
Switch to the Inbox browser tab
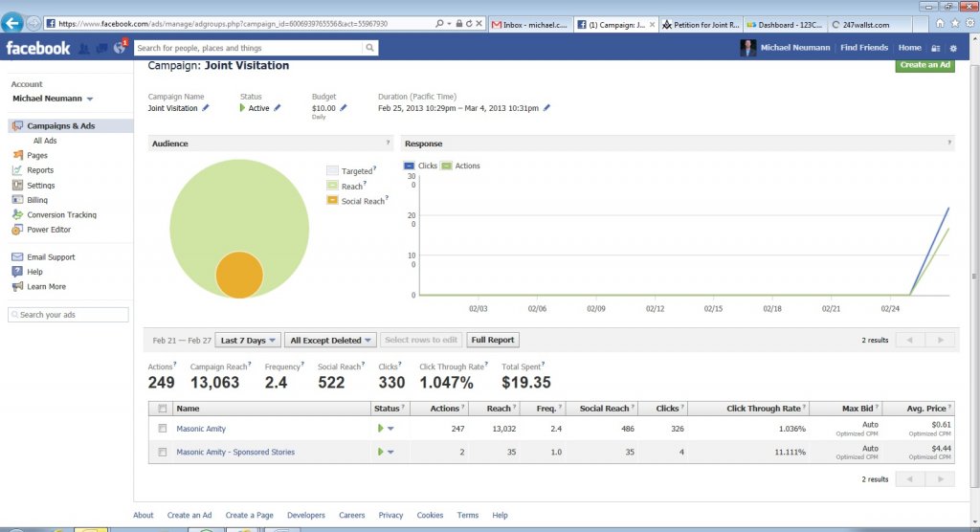pos(530,24)
